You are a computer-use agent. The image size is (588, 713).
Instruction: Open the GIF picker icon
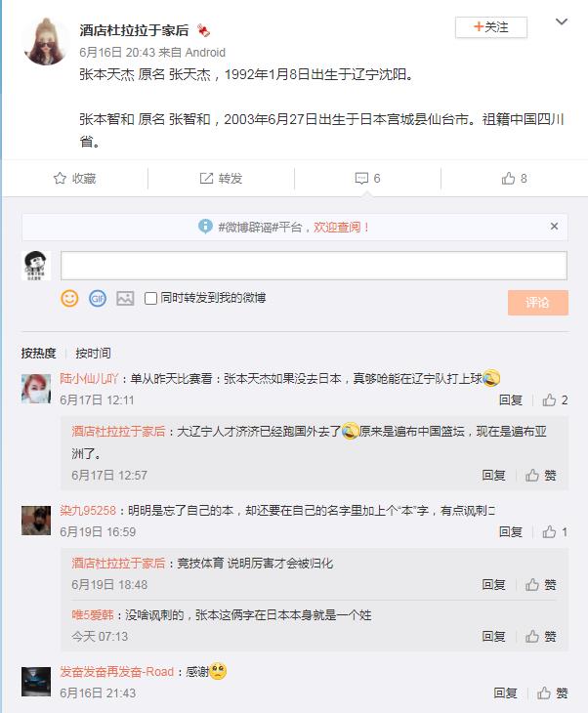pyautogui.click(x=97, y=299)
